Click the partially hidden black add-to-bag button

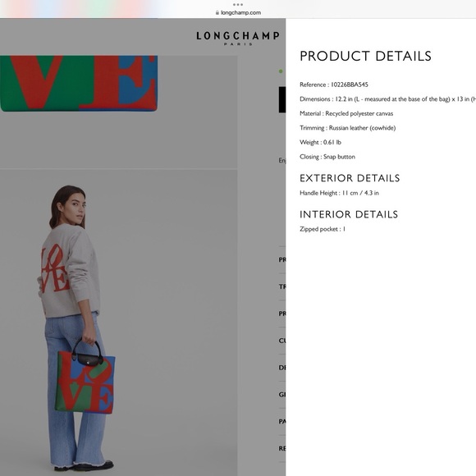coord(282,99)
